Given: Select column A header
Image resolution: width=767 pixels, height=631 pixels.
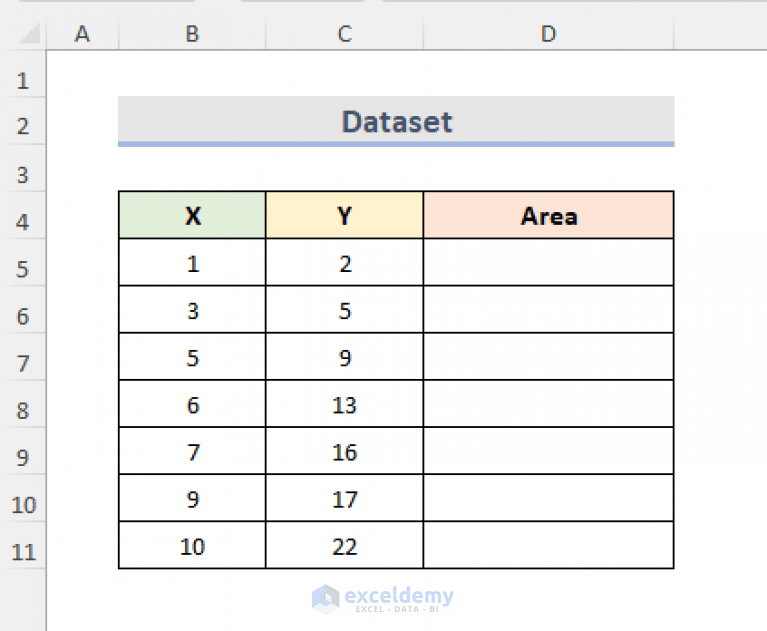Looking at the screenshot, I should pos(82,33).
